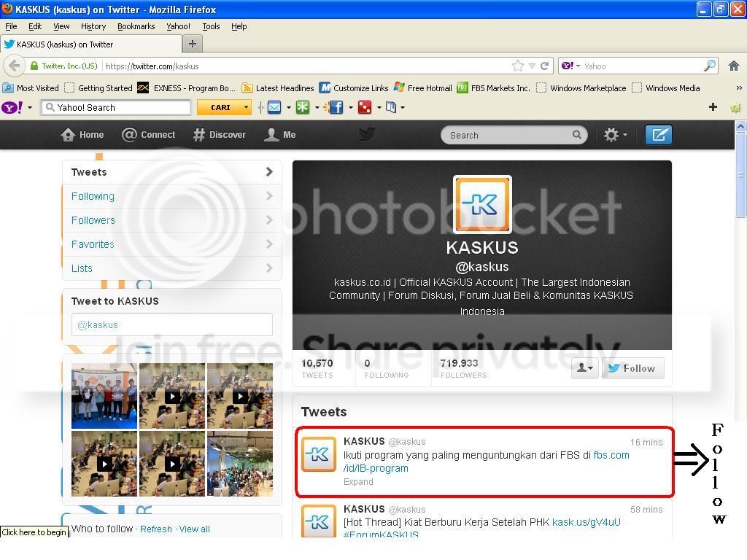Click the 719,933 Followers count
747x560 pixels.
click(x=463, y=368)
